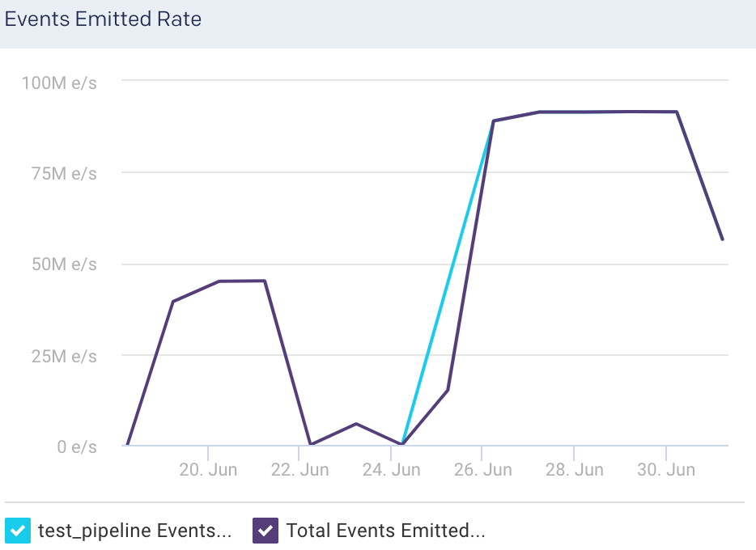Click the 20. Jun date label
Screen dimensions: 756x550
[x=208, y=470]
